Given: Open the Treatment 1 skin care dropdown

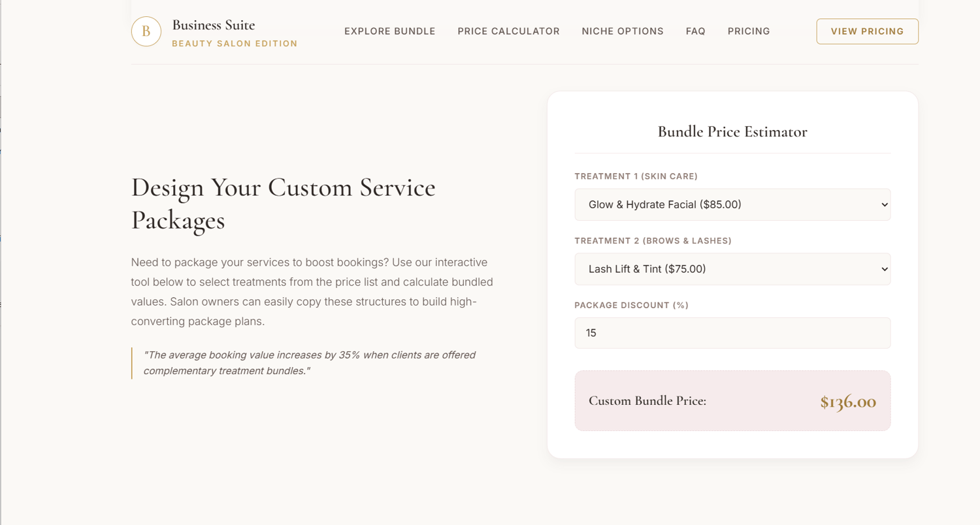Looking at the screenshot, I should [732, 204].
